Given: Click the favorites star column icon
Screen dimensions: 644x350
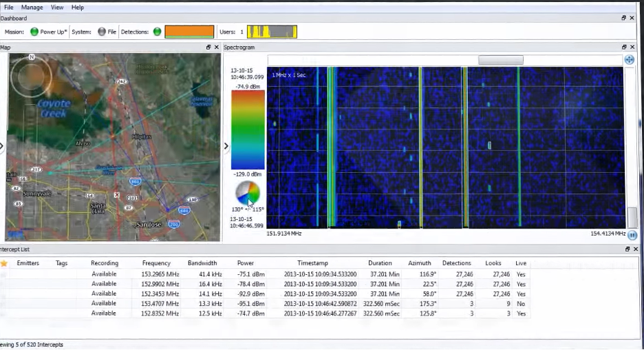Looking at the screenshot, I should [4, 263].
